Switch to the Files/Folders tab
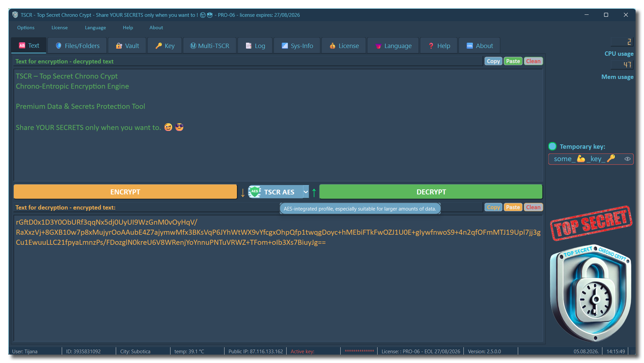644x363 pixels. (x=78, y=46)
